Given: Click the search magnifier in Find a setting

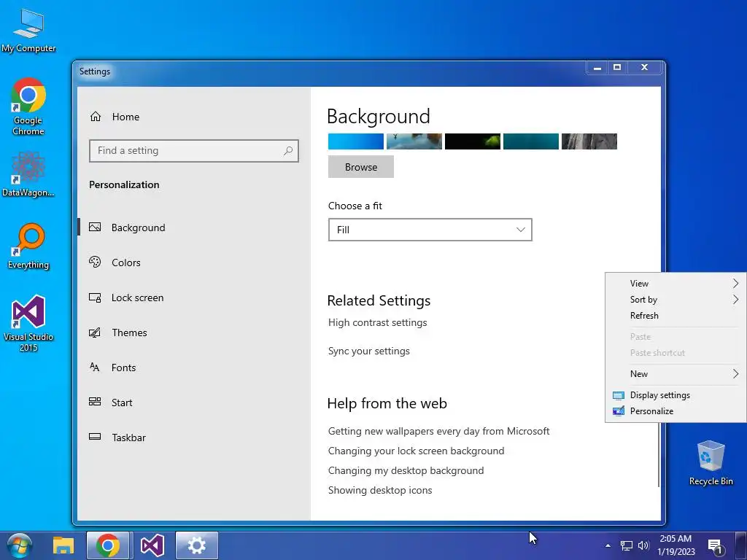Looking at the screenshot, I should 288,151.
